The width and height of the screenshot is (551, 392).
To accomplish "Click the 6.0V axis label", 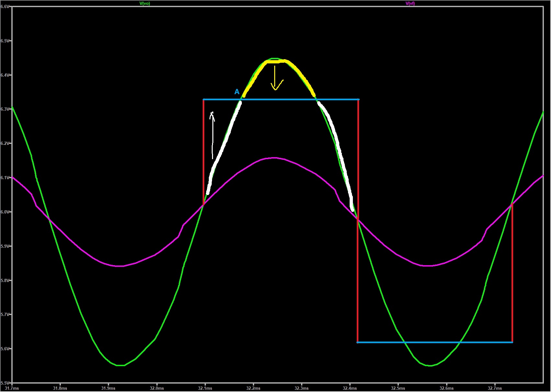I will tap(5, 212).
